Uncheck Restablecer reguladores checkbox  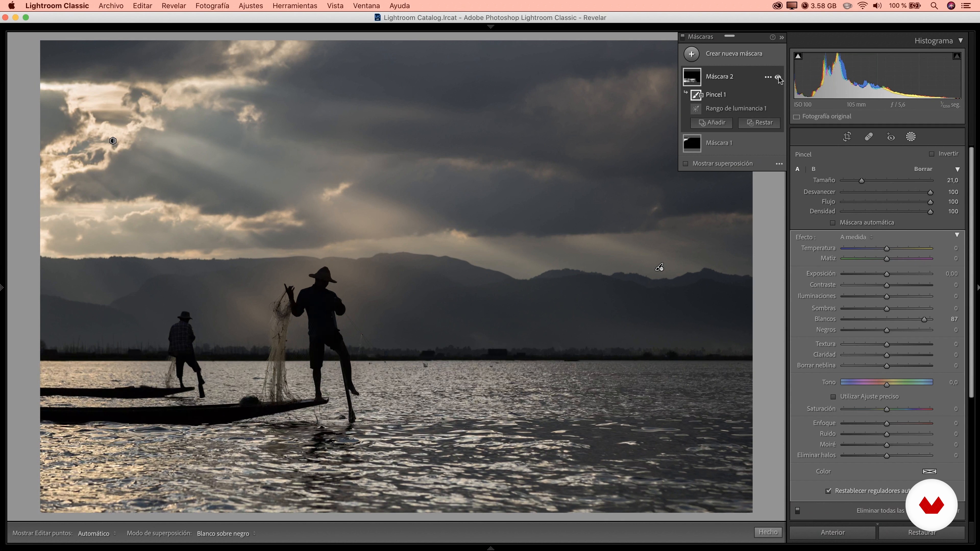[x=828, y=491]
